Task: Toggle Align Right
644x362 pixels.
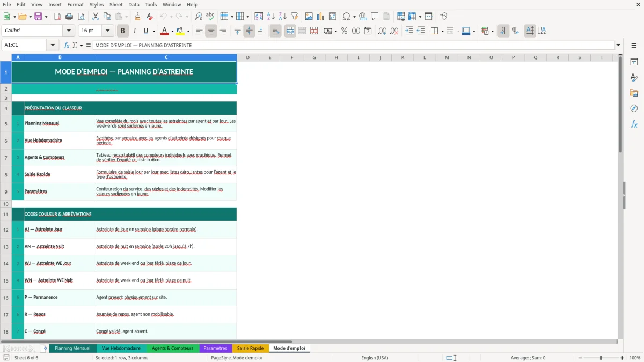Action: coord(223,31)
